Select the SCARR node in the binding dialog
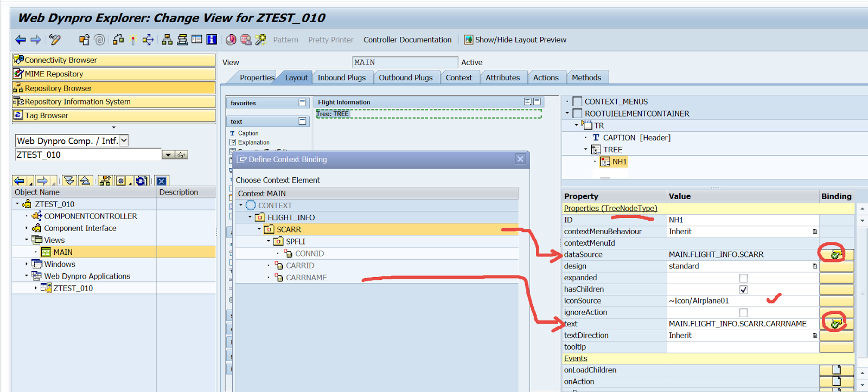This screenshot has width=868, height=392. click(289, 229)
